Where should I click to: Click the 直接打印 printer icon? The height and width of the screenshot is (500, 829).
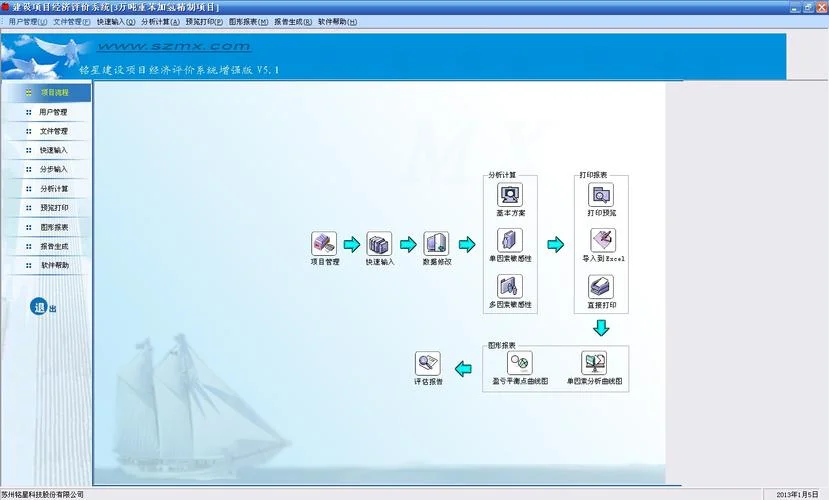(x=601, y=287)
